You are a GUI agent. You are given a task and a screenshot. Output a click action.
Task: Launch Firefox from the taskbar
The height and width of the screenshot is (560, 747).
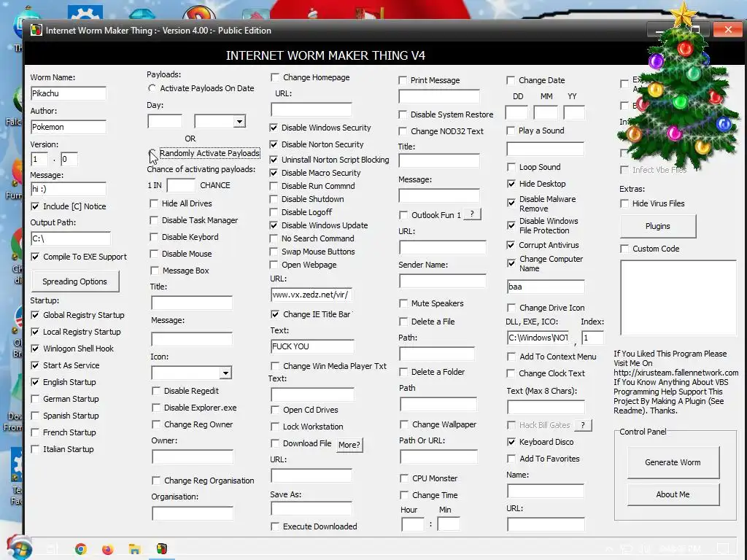[108, 549]
